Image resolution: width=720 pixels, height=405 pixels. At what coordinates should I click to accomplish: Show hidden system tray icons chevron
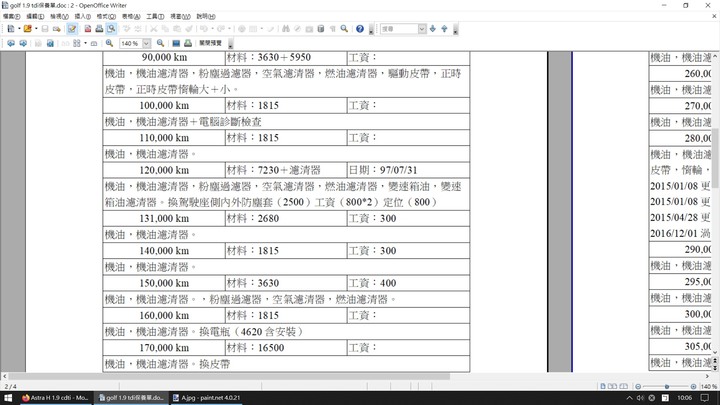click(630, 398)
